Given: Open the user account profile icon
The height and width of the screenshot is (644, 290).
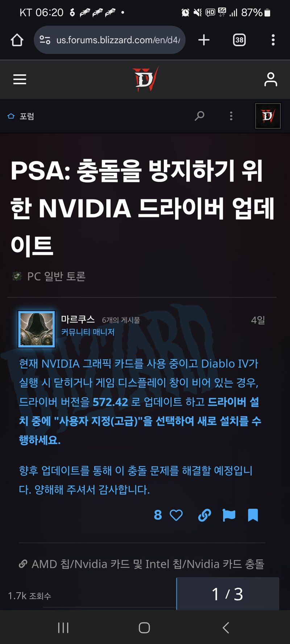Looking at the screenshot, I should pos(270,79).
